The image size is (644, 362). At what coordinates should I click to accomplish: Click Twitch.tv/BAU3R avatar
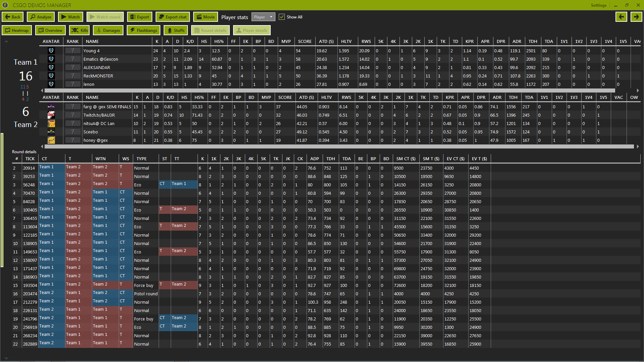(x=51, y=115)
